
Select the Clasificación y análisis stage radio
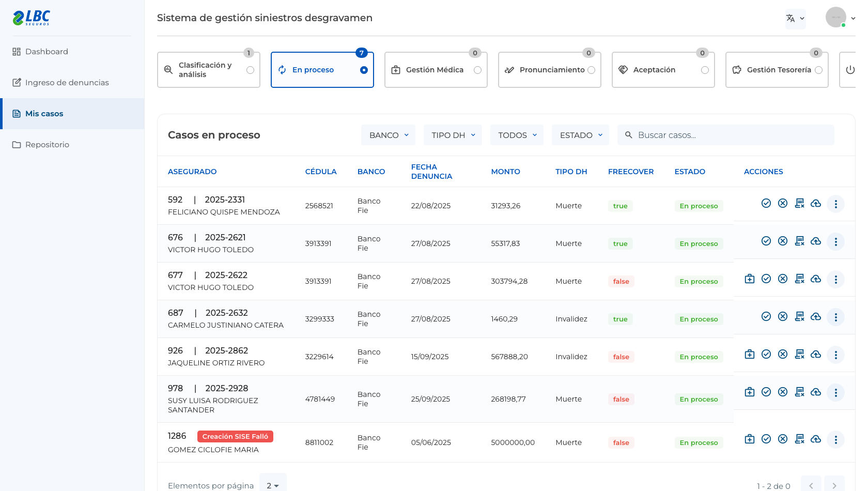tap(250, 70)
